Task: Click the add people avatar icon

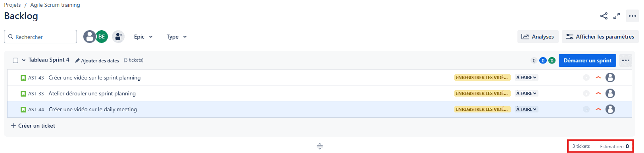Action: point(118,37)
